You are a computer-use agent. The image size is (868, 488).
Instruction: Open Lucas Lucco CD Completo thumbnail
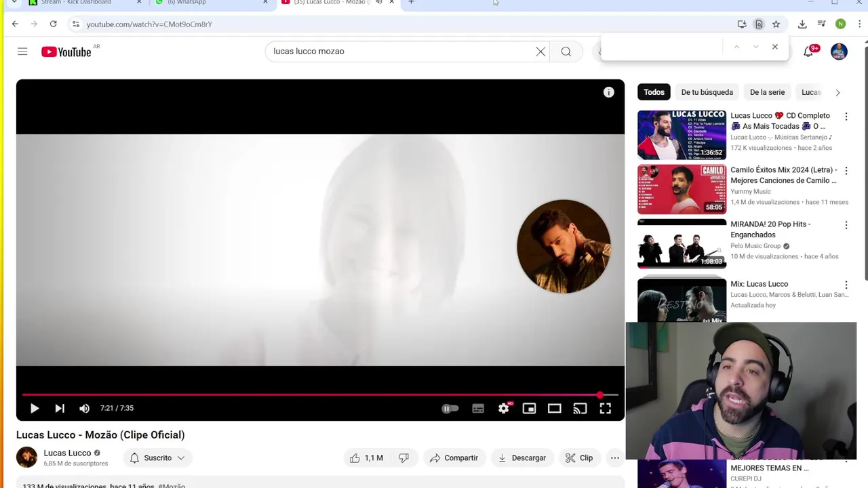[682, 135]
